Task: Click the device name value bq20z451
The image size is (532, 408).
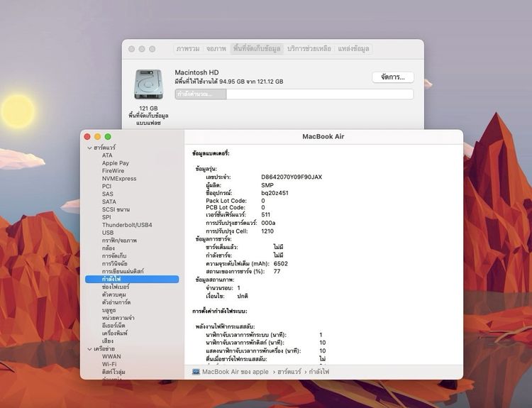Action: (275, 193)
